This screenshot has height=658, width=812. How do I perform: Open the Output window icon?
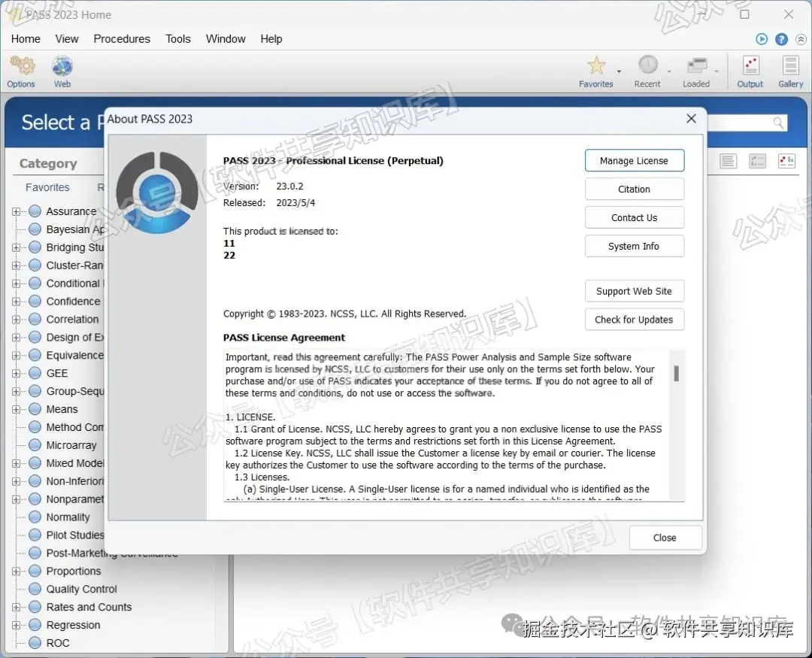(x=750, y=66)
